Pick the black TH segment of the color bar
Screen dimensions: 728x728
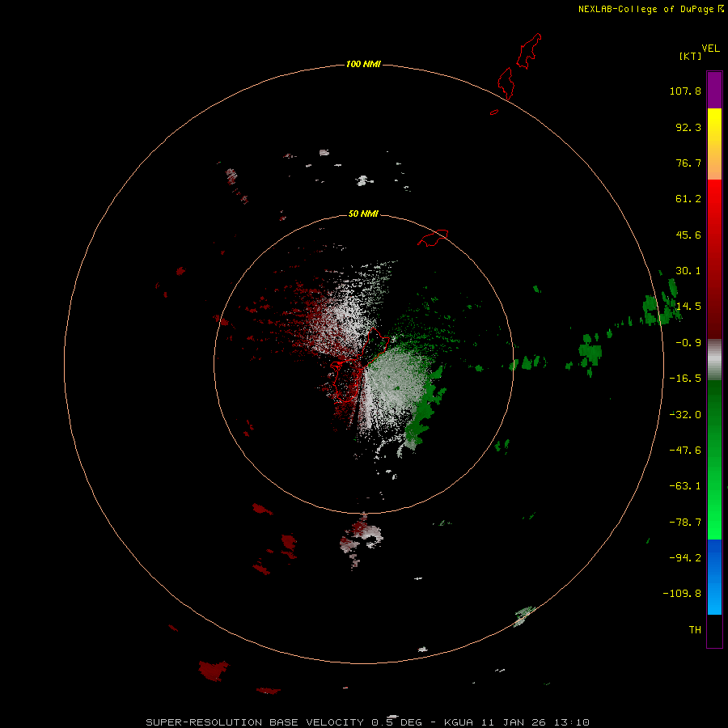(x=714, y=631)
